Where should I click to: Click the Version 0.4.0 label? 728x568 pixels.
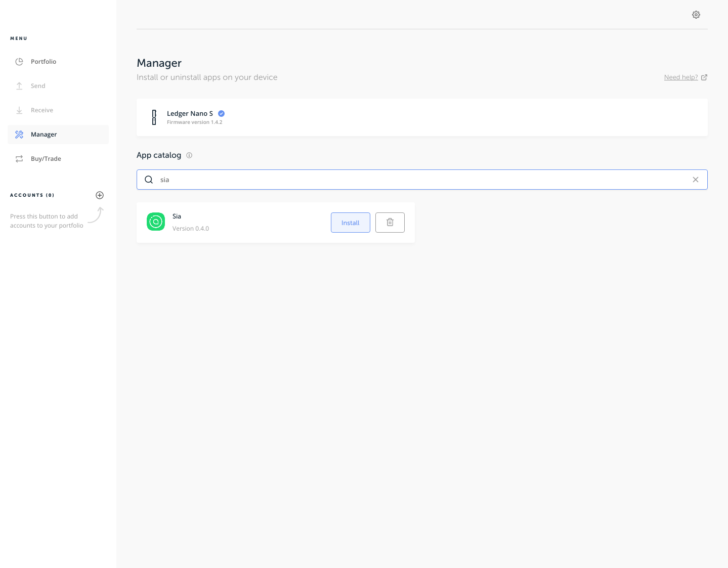[191, 229]
